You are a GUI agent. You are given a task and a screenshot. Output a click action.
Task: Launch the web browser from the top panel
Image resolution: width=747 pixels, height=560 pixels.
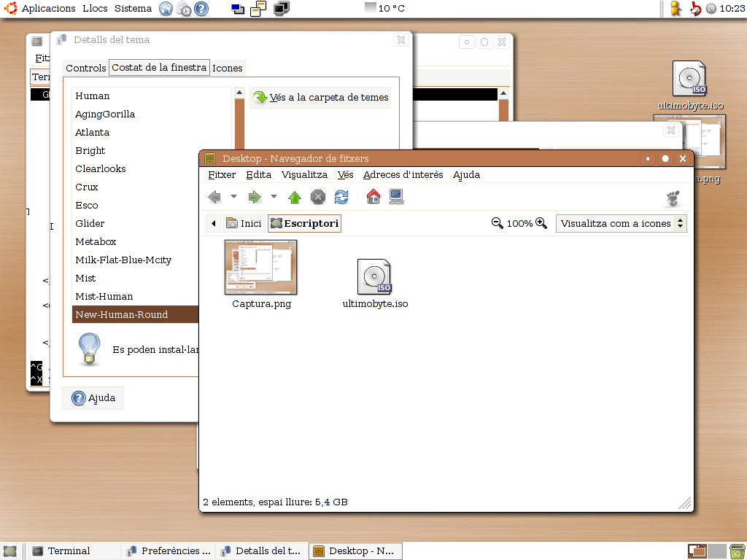pos(166,9)
